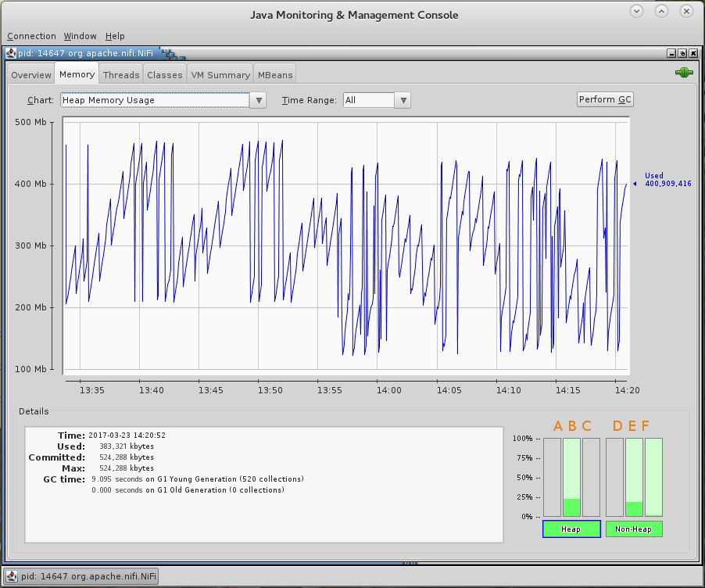
Task: Select the middle heap pool bar with green fill
Action: point(572,477)
